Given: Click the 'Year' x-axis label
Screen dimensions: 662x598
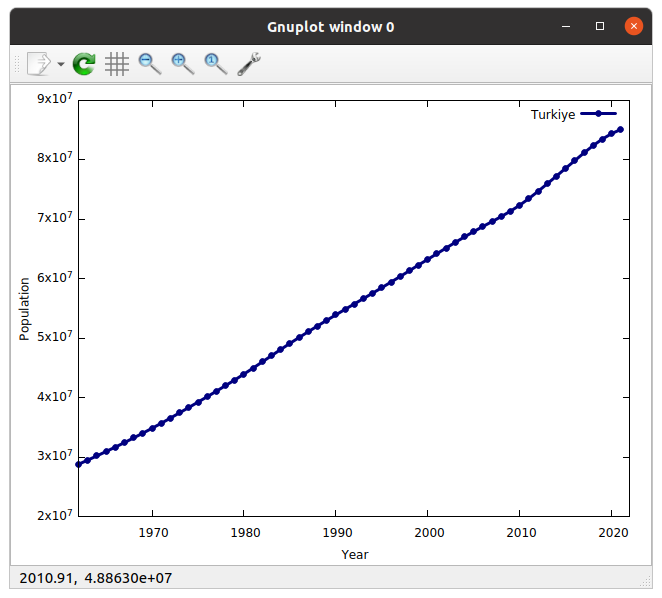Looking at the screenshot, I should pos(354,554).
